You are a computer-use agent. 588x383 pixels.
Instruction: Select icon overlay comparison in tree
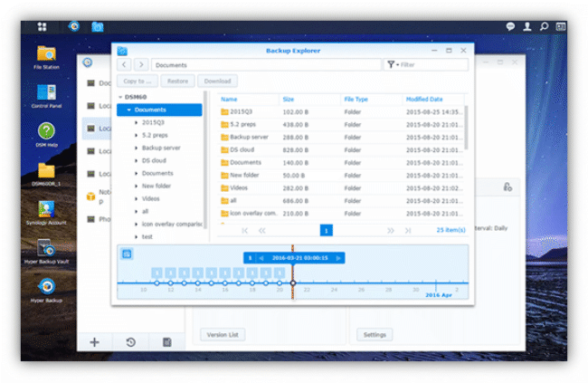coord(172,224)
